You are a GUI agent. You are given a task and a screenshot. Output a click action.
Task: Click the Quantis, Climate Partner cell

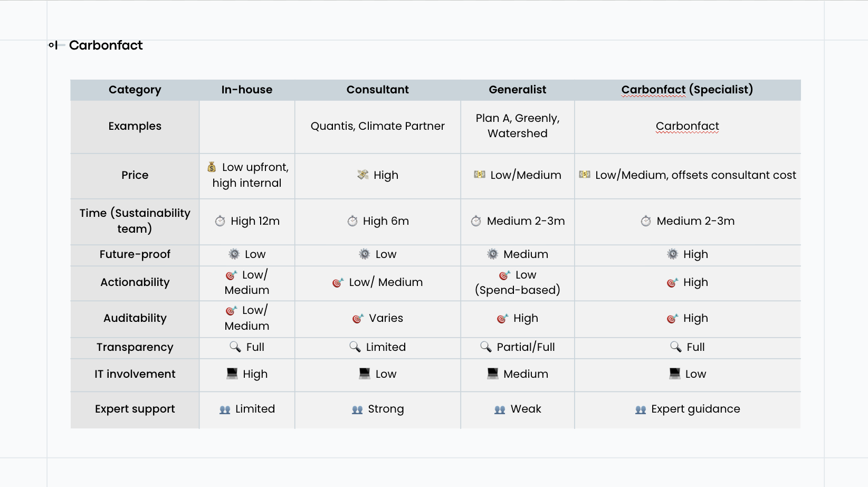[x=377, y=126]
